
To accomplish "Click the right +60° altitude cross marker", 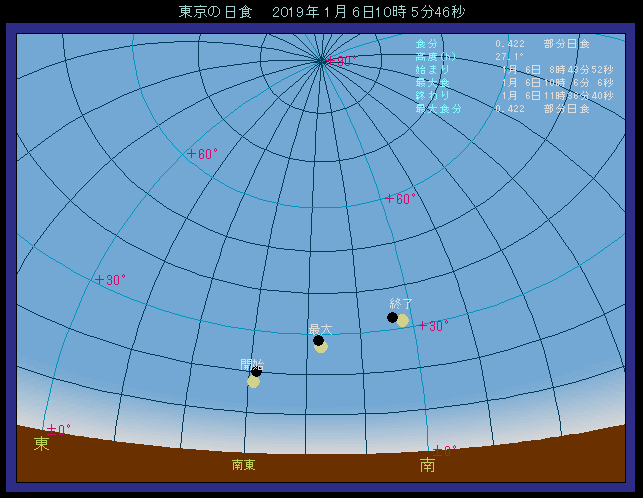I will click(x=390, y=198).
